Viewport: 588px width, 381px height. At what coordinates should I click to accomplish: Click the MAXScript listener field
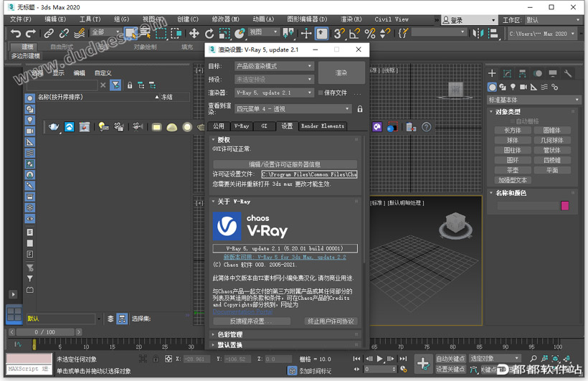click(29, 369)
